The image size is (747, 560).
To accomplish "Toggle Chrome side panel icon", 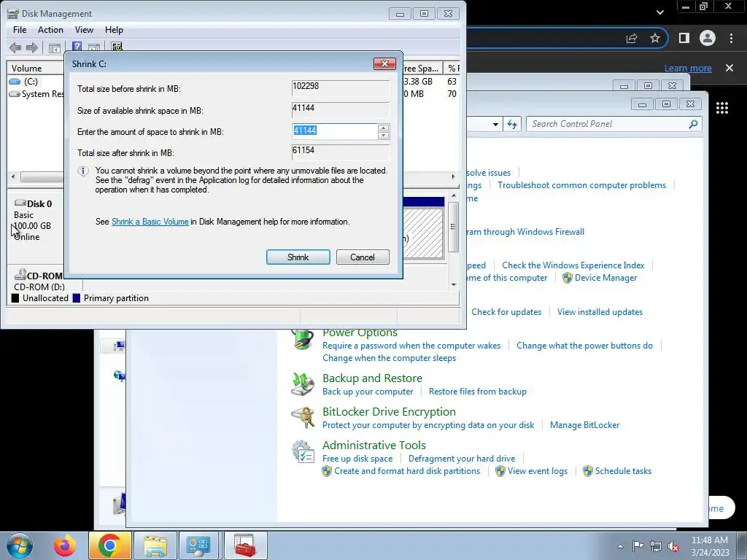I will 684,38.
